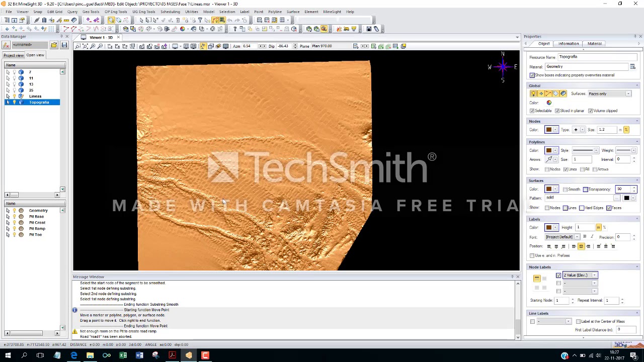The height and width of the screenshot is (362, 644).
Task: Open the File menu
Action: click(x=9, y=12)
